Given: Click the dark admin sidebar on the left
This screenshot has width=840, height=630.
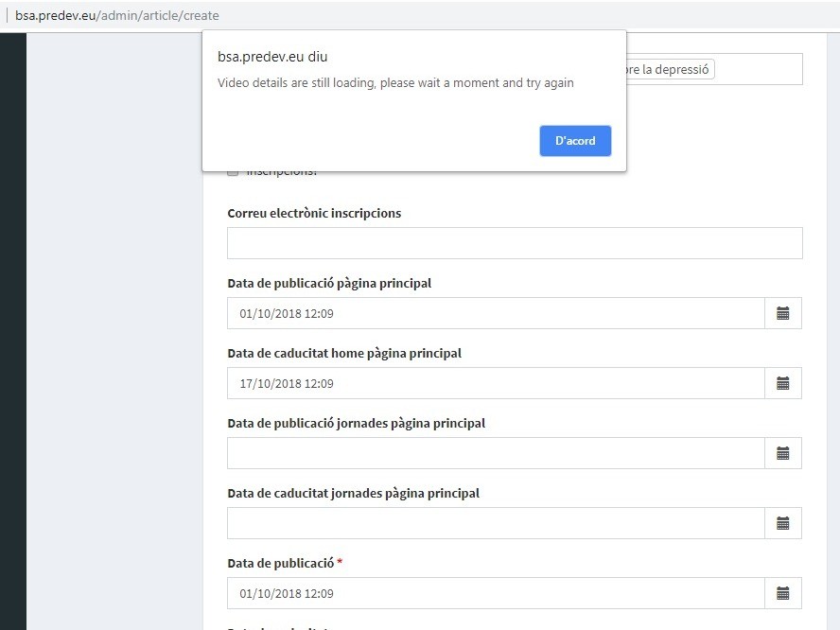Looking at the screenshot, I should (x=12, y=331).
